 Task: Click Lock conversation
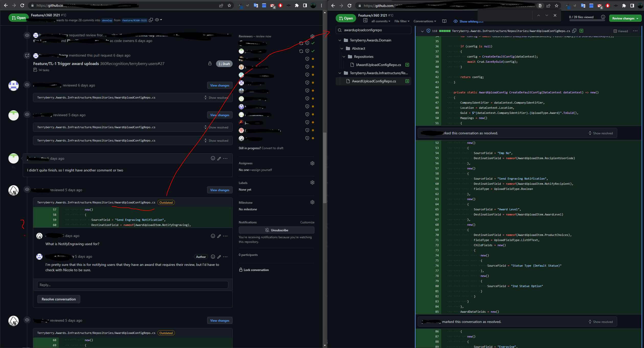coord(254,270)
